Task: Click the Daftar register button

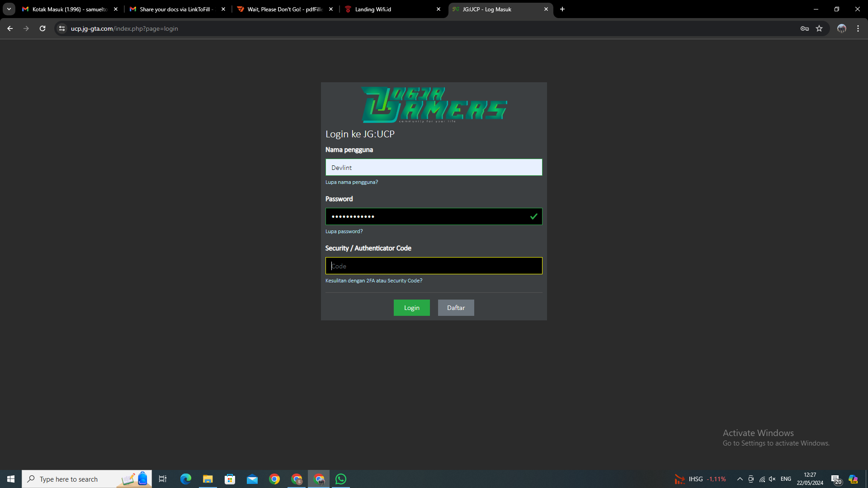Action: click(x=456, y=308)
